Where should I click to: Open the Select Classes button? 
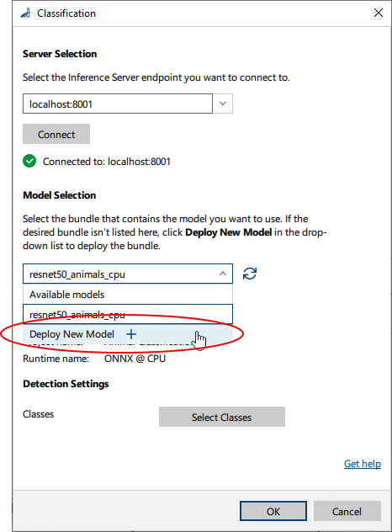[x=222, y=417]
